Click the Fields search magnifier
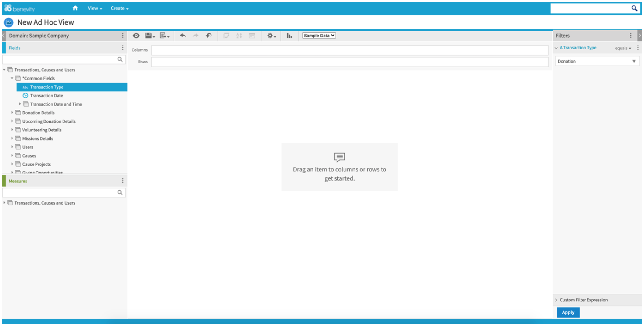Viewport: 644px width, 326px height. click(x=120, y=59)
